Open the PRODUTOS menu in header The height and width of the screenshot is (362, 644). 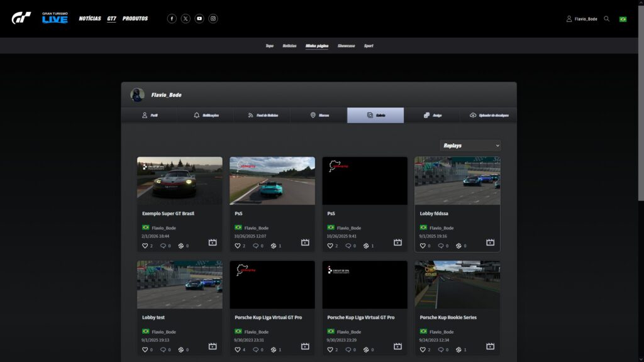135,19
